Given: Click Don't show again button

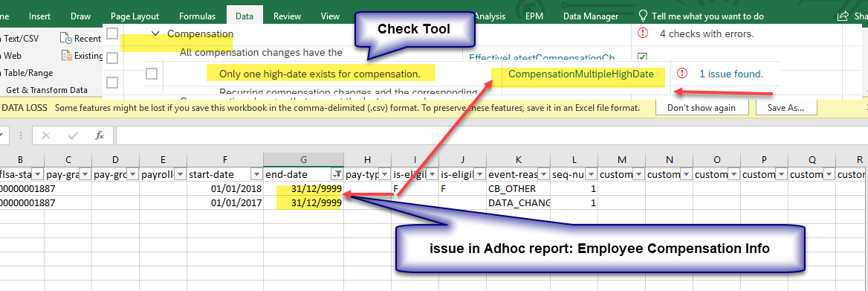Looking at the screenshot, I should tap(702, 107).
